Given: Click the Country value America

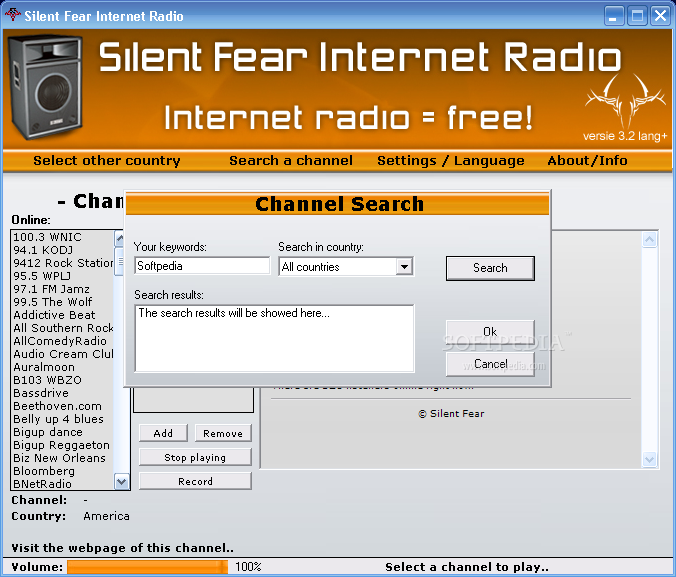Looking at the screenshot, I should [x=106, y=516].
